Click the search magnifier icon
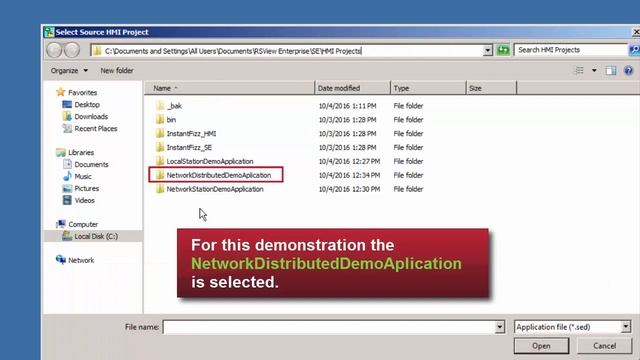Screen dimensions: 640x360 (634, 50)
